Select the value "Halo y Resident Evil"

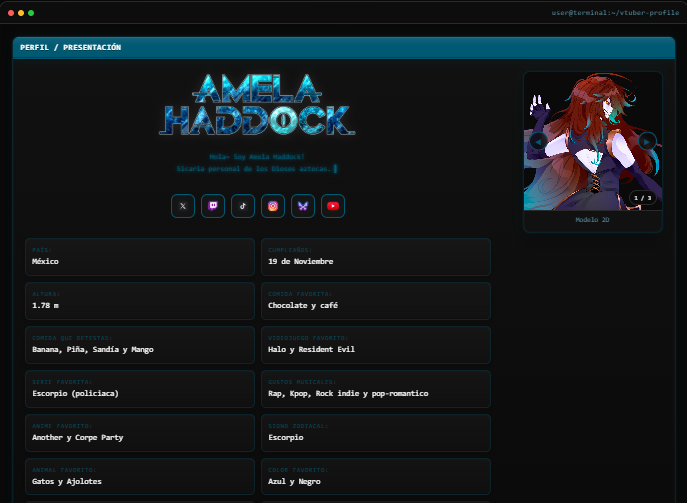tap(312, 349)
